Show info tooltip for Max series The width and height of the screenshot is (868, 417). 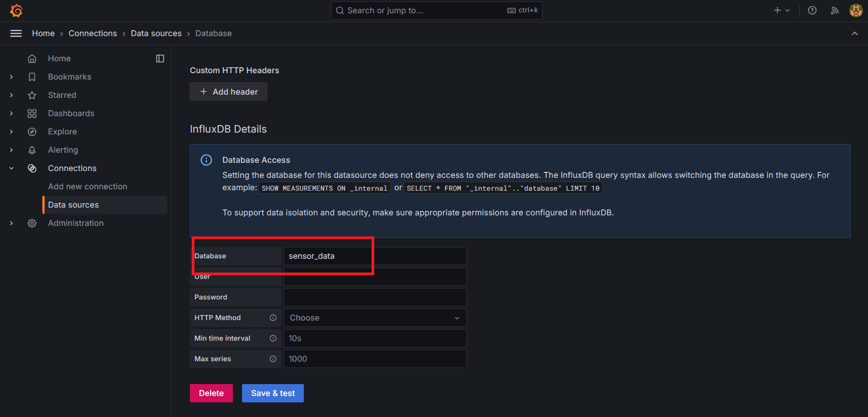(273, 359)
